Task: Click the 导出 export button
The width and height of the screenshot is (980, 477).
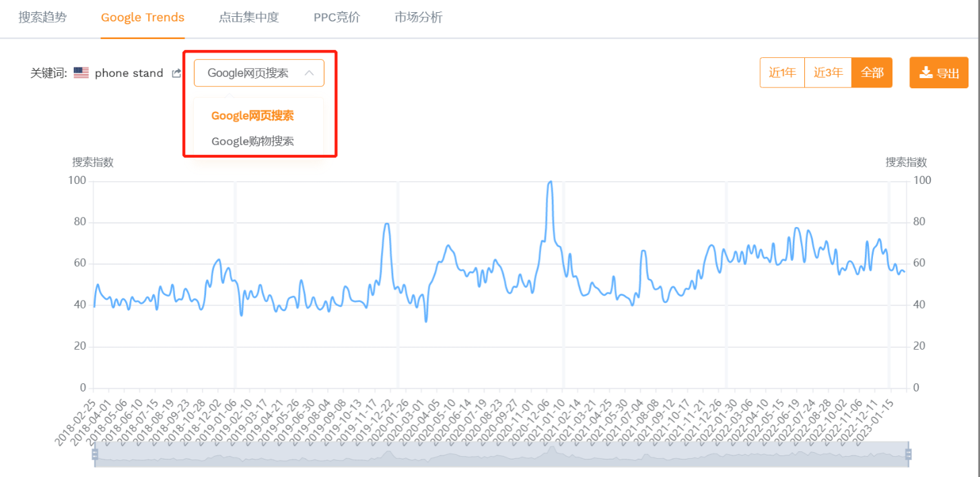Action: pyautogui.click(x=939, y=73)
